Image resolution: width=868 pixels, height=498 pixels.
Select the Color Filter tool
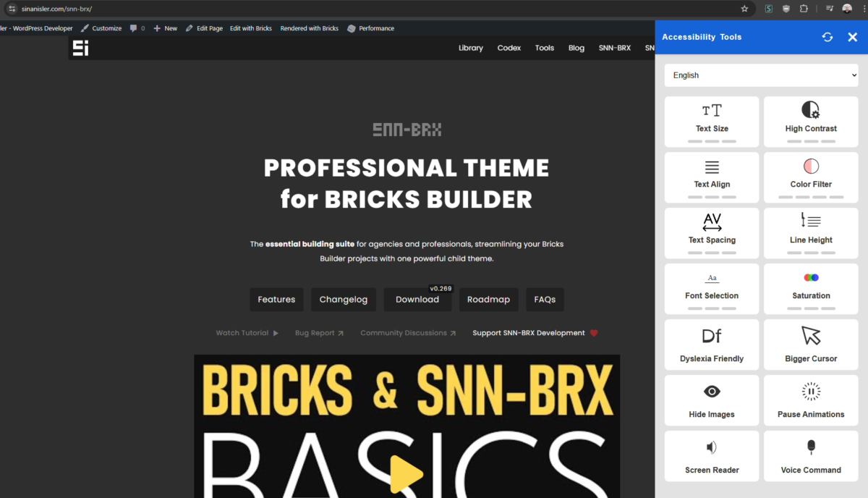tap(811, 166)
